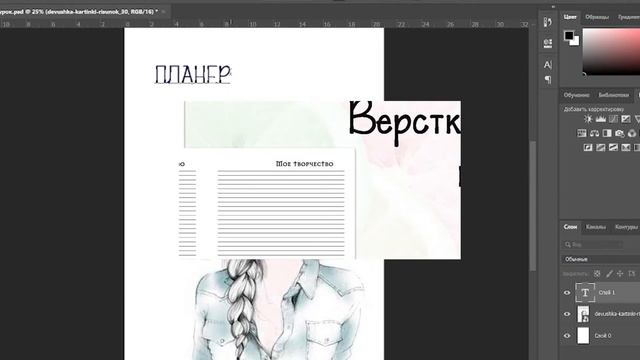This screenshot has height=360, width=640.
Task: Open the Paragraph panel (¶ icon)
Action: click(x=548, y=80)
